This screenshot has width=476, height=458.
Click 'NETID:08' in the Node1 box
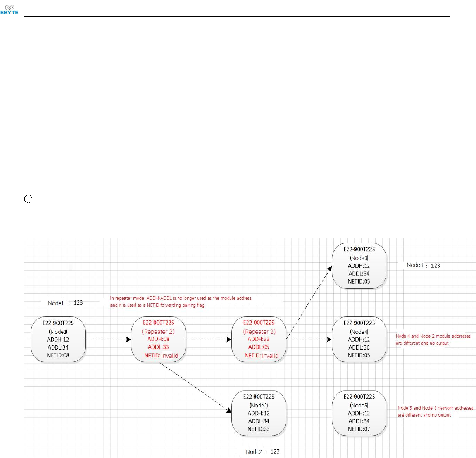58,355
